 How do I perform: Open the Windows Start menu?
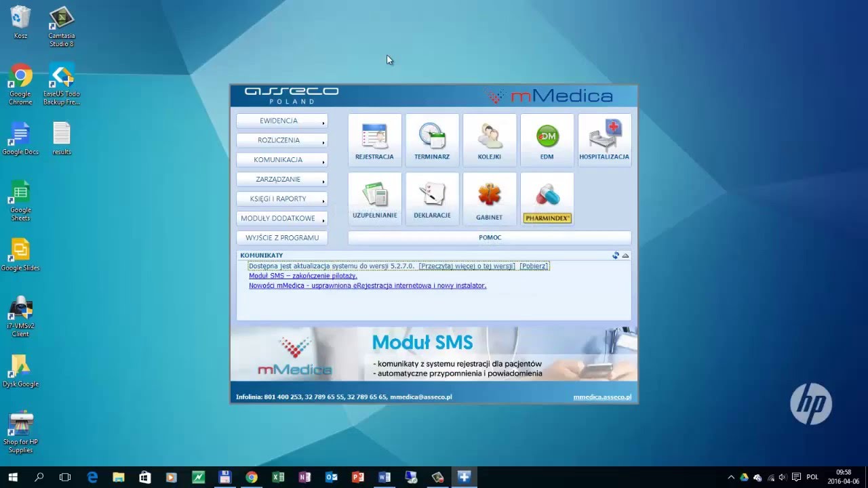coord(13,477)
